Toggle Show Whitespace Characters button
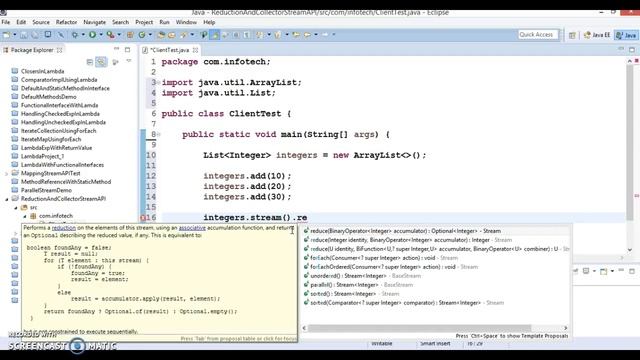The image size is (640, 360). pyautogui.click(x=247, y=35)
